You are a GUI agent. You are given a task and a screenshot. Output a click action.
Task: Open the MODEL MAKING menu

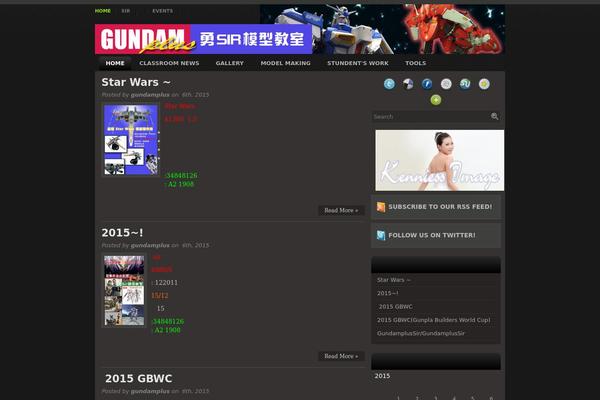(285, 63)
